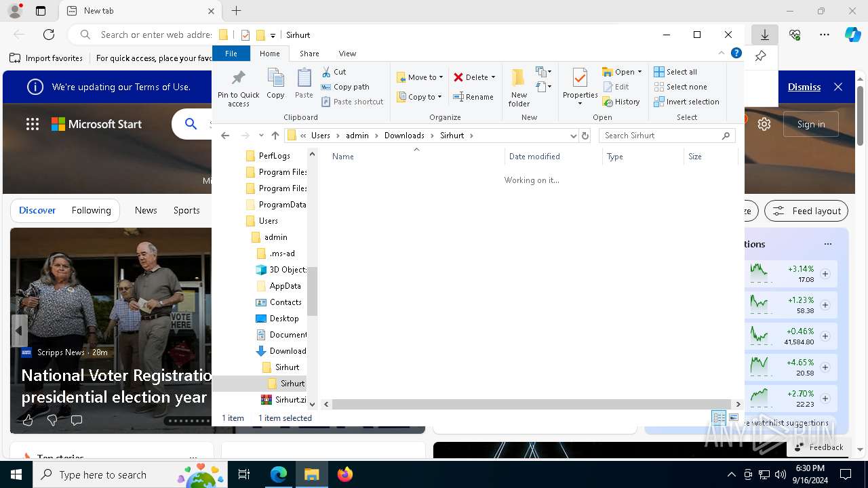Click Paste shortcut command

pos(352,102)
